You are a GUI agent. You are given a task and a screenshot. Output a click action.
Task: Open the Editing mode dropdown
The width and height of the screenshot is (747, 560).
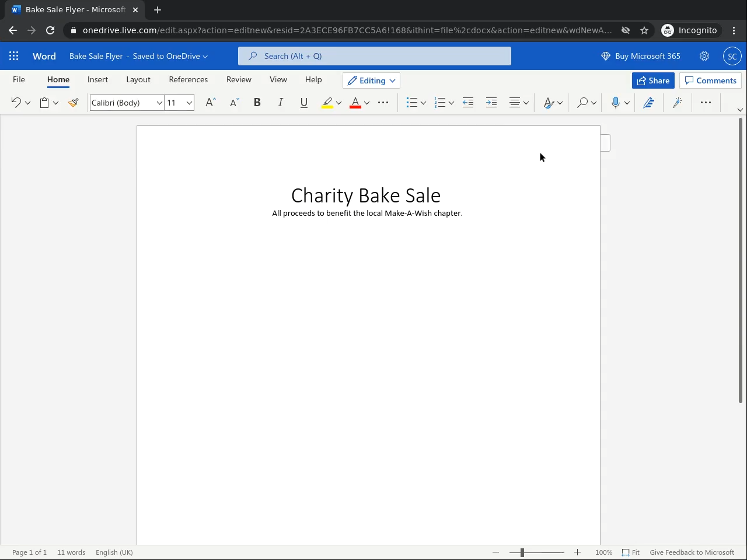click(x=372, y=80)
